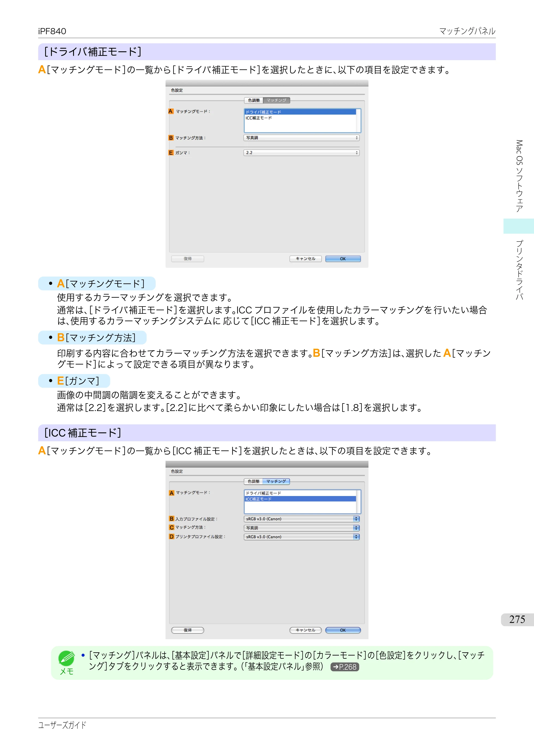Click the iPF840 header text
534x756 pixels.
pyautogui.click(x=52, y=31)
